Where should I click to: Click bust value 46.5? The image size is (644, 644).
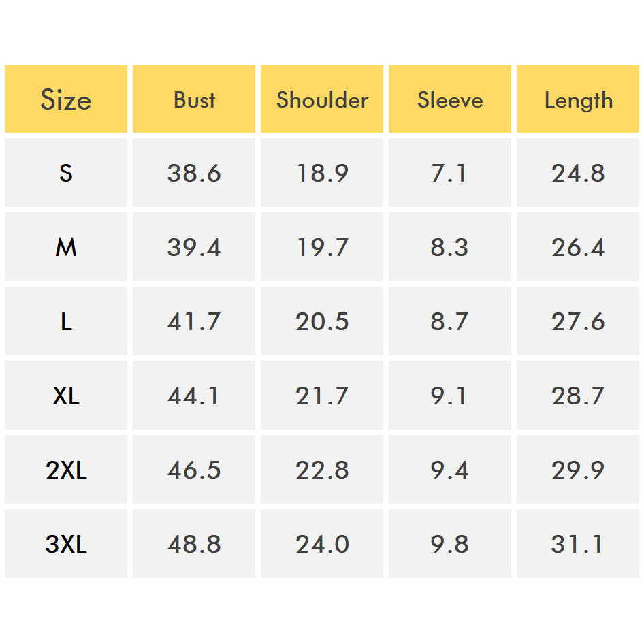coord(194,470)
